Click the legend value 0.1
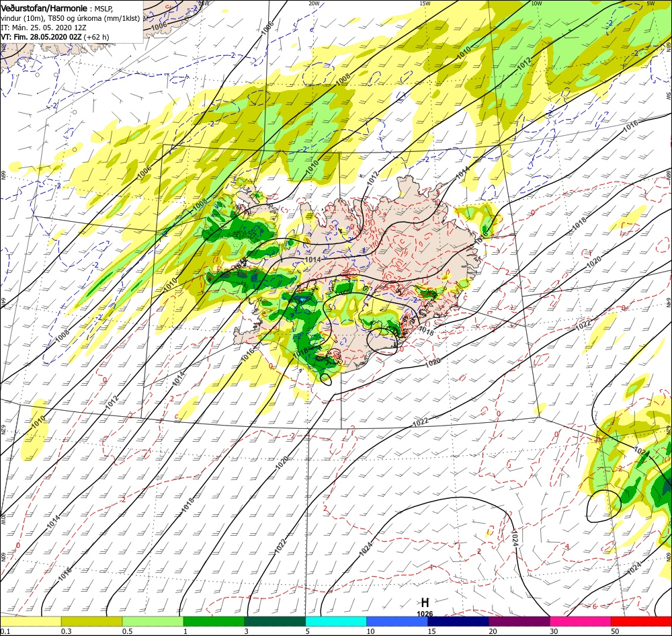 coord(5,631)
